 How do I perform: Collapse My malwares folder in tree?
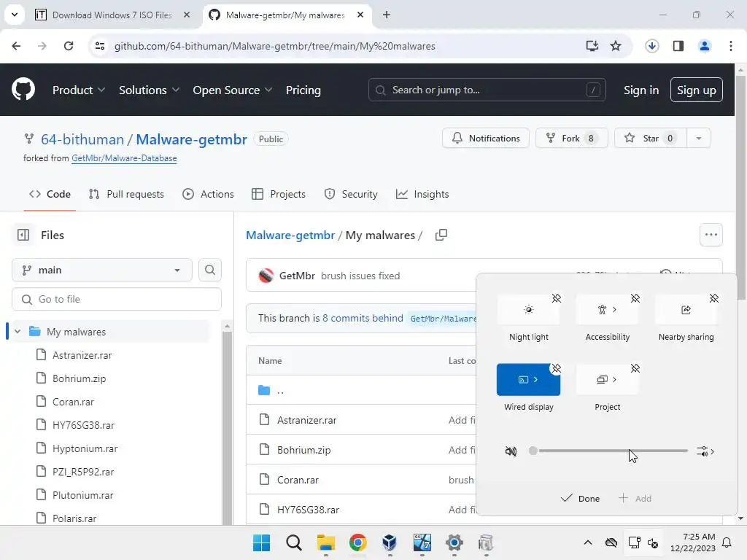click(x=18, y=332)
